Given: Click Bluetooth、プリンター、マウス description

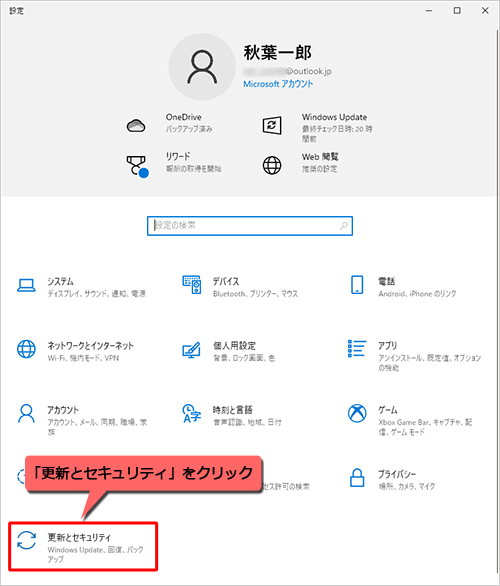Looking at the screenshot, I should pos(256,294).
